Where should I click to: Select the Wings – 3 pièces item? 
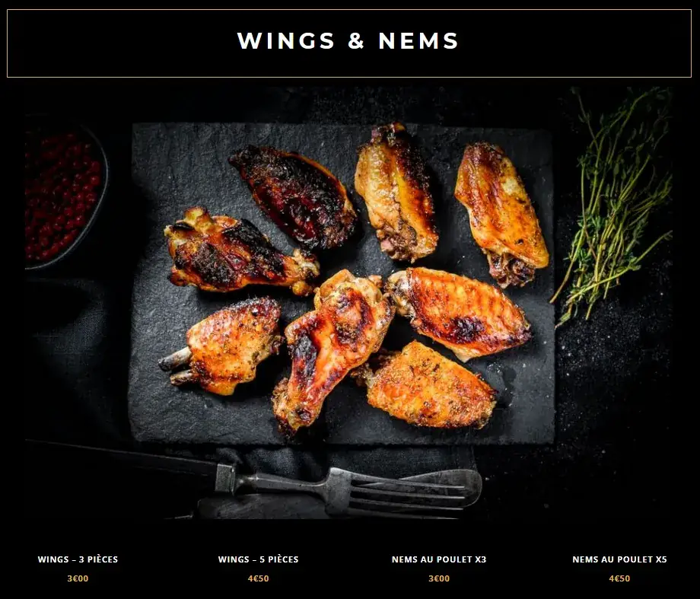(78, 559)
